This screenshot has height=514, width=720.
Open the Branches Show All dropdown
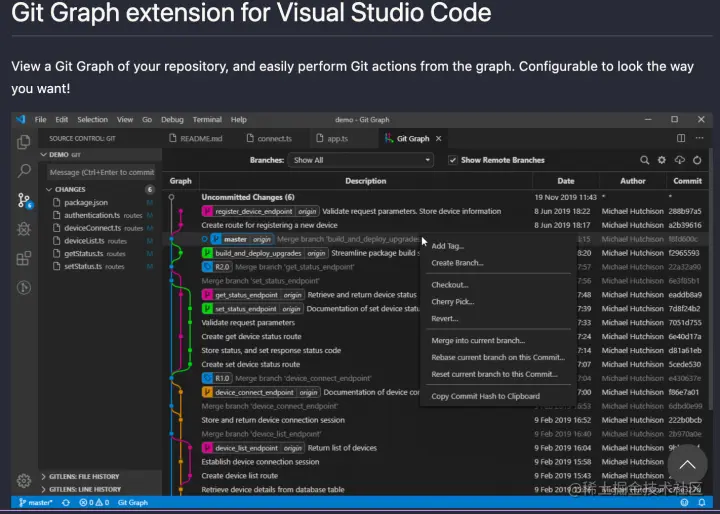point(360,160)
